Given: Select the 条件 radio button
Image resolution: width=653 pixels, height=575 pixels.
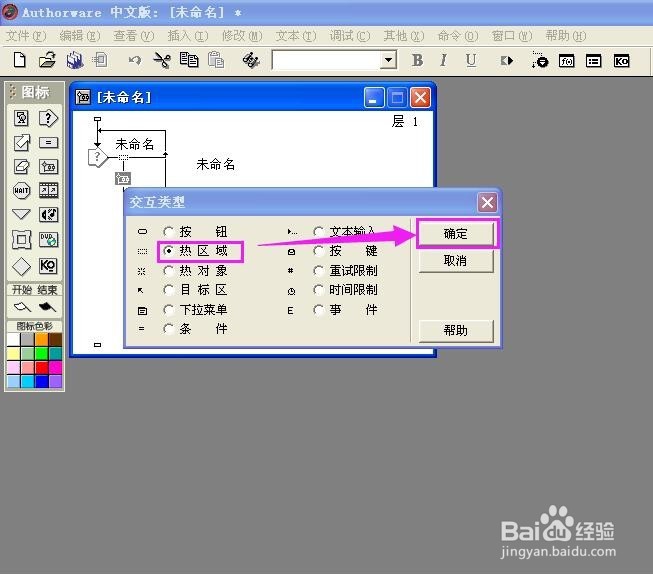Looking at the screenshot, I should [x=169, y=329].
